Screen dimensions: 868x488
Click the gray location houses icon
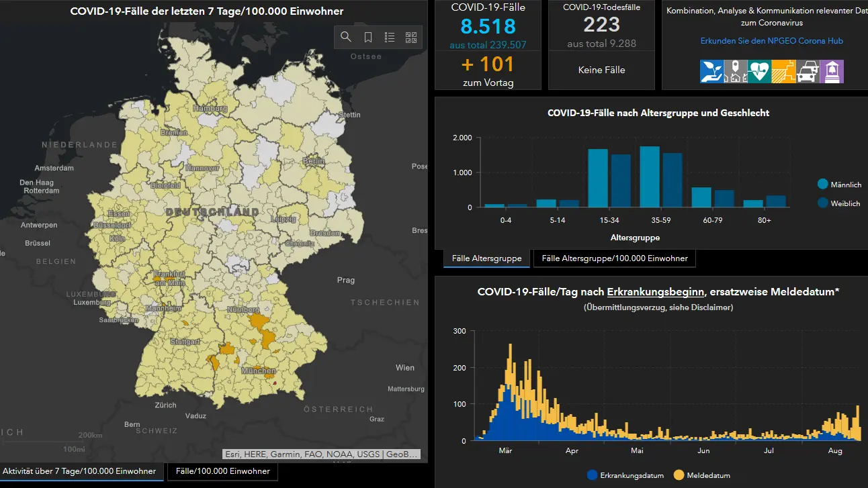pos(736,71)
